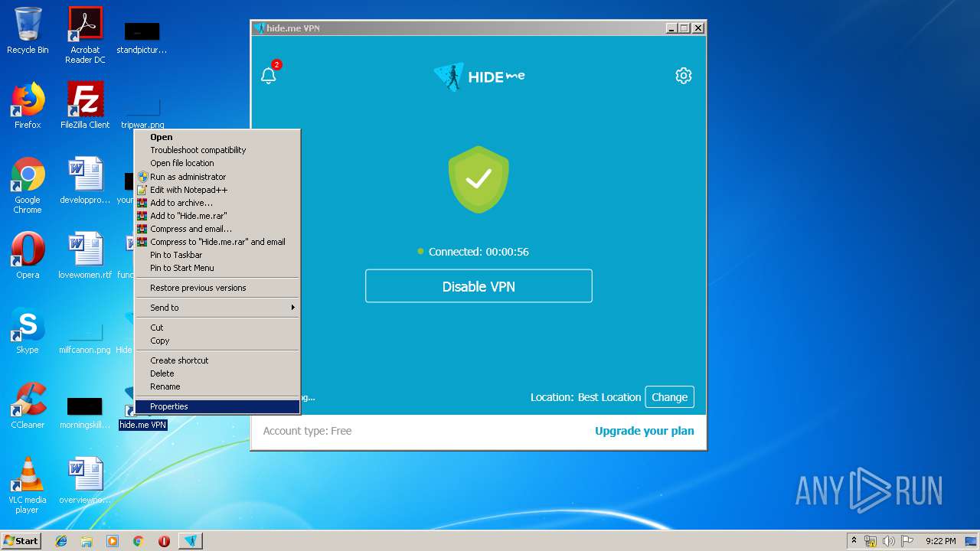Viewport: 980px width, 551px height.
Task: Choose Compress to "Hide.me.rar" and email
Action: coord(217,242)
